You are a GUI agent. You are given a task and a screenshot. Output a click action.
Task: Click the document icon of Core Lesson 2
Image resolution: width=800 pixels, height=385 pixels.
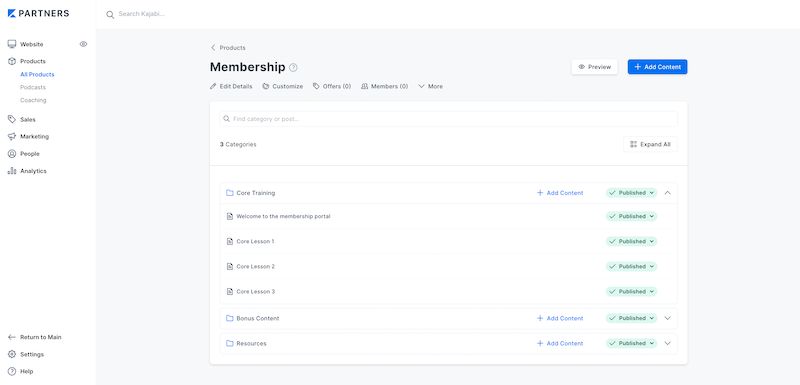(x=230, y=266)
